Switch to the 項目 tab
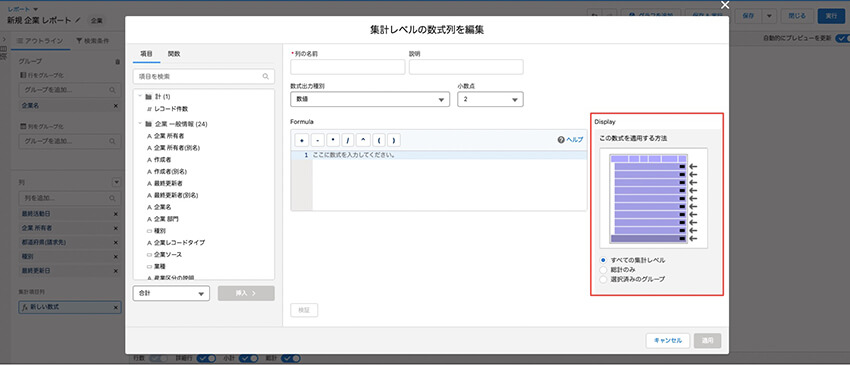 point(146,54)
